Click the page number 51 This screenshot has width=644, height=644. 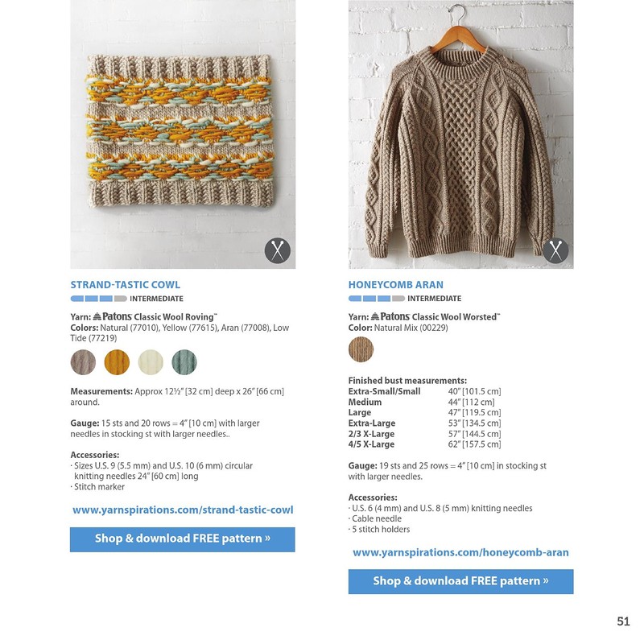point(623,621)
